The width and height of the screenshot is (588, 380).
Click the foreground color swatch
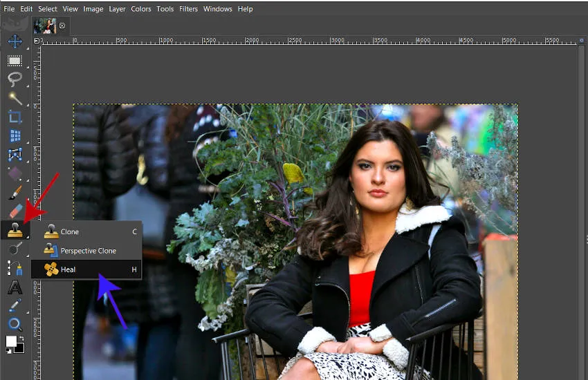[x=12, y=341]
